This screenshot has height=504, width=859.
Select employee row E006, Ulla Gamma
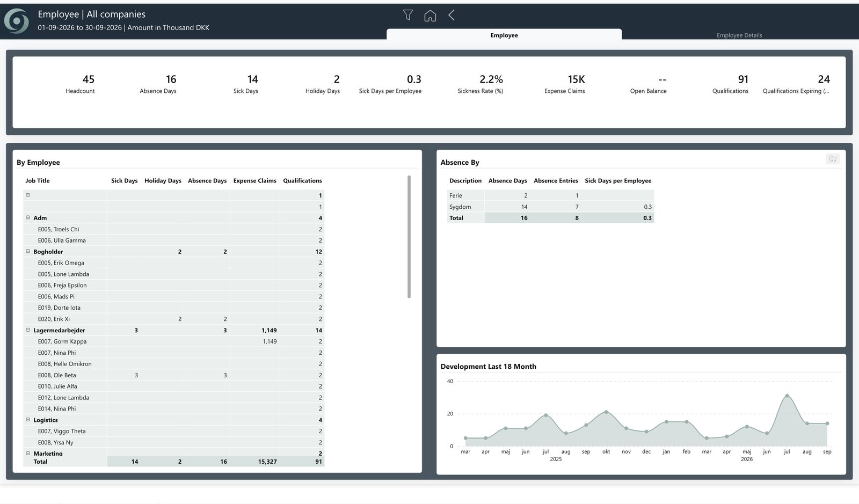pyautogui.click(x=173, y=240)
